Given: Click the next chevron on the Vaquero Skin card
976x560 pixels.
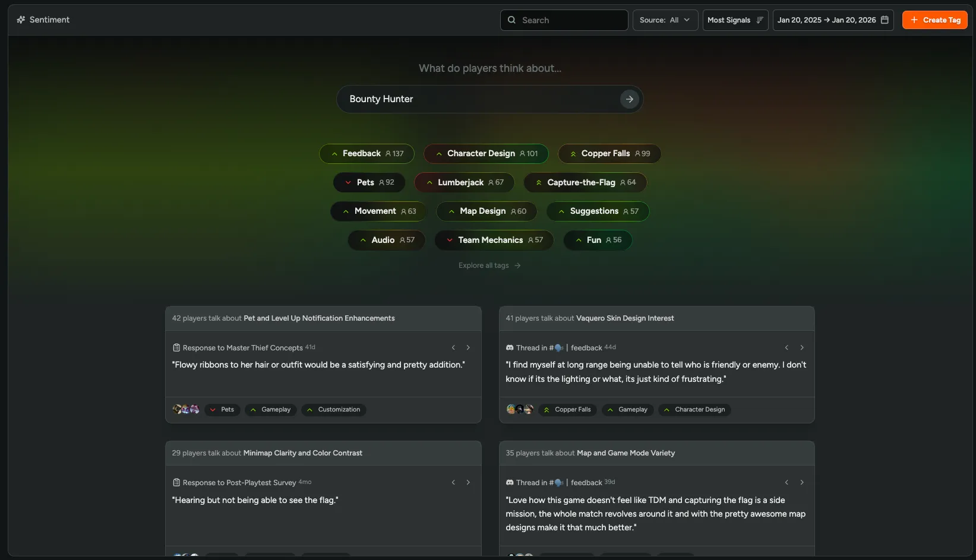Looking at the screenshot, I should [802, 347].
